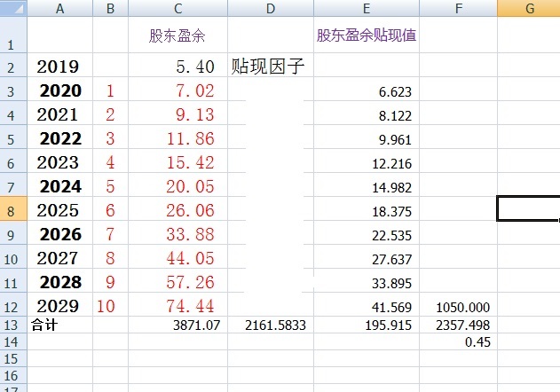Click the cell with value 26.06
The width and height of the screenshot is (560, 392).
tap(177, 208)
